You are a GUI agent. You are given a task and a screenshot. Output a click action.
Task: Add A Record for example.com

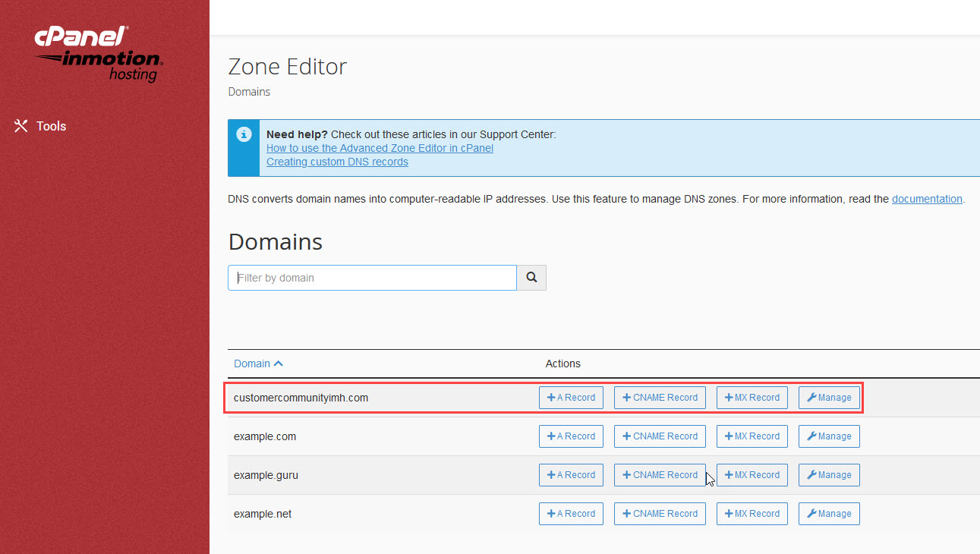pyautogui.click(x=571, y=436)
